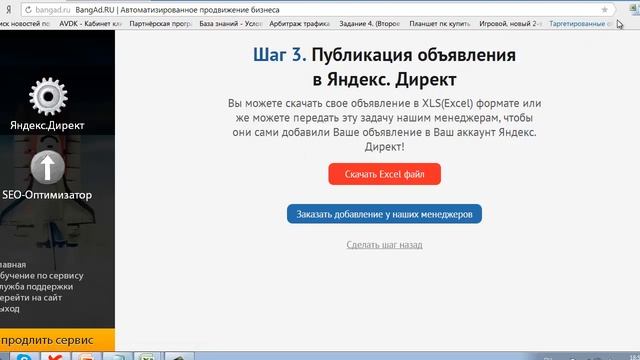This screenshot has width=640, height=360.
Task: Click the 'продлить сервис' orange button
Action: coord(57,340)
